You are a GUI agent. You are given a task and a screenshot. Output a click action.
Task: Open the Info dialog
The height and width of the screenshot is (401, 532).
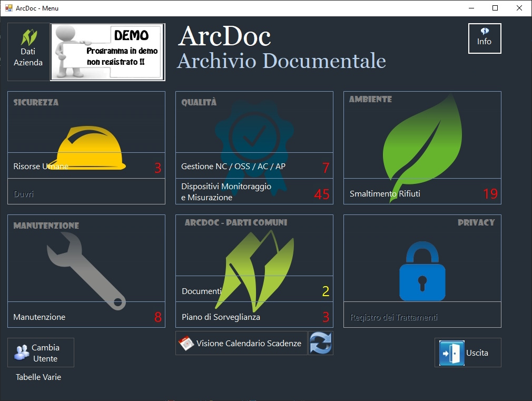pos(485,38)
